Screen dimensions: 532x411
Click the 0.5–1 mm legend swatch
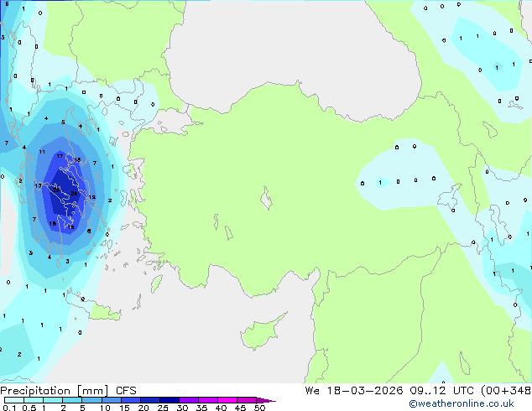34,400
